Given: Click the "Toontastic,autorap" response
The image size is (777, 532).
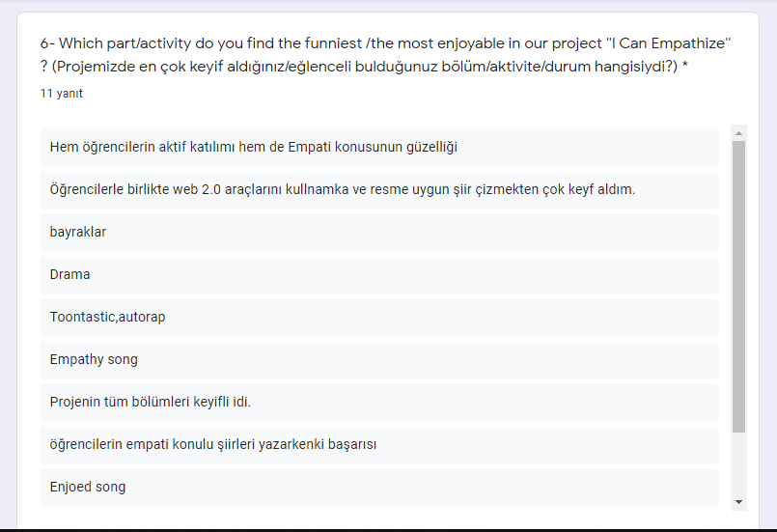Looking at the screenshot, I should tap(107, 317).
